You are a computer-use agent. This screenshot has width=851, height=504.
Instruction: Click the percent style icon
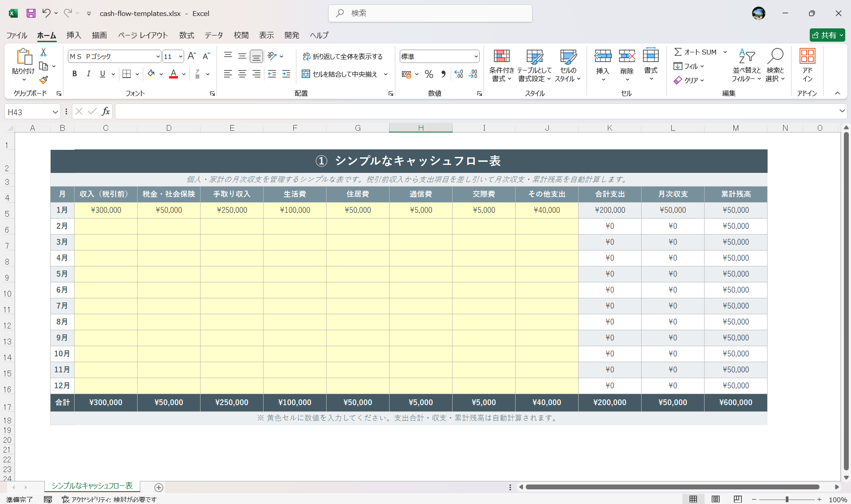tap(429, 74)
